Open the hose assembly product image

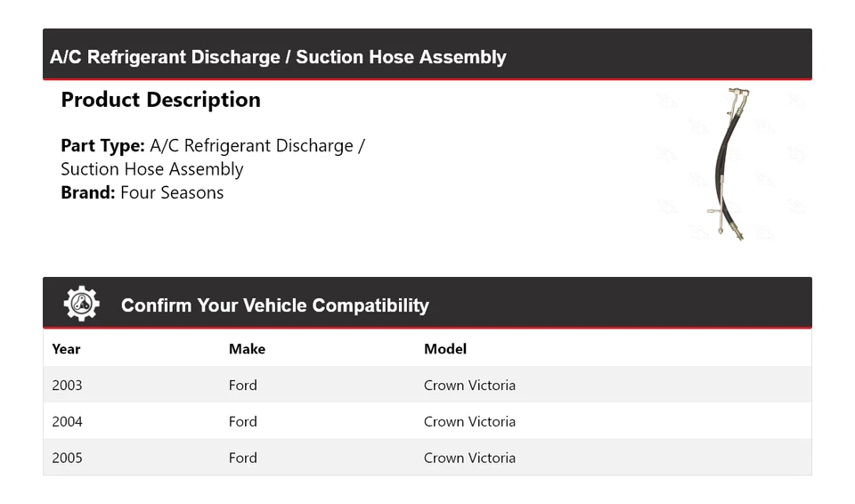coord(728,165)
